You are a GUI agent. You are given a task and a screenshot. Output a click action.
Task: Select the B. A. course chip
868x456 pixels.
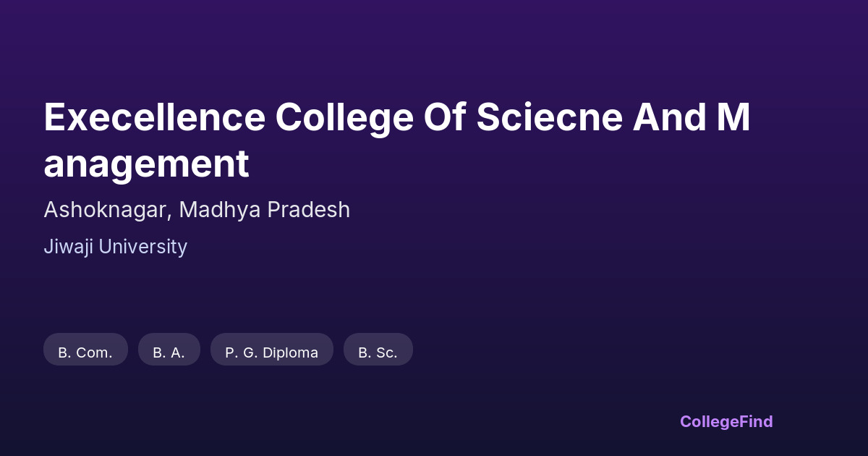pyautogui.click(x=169, y=350)
